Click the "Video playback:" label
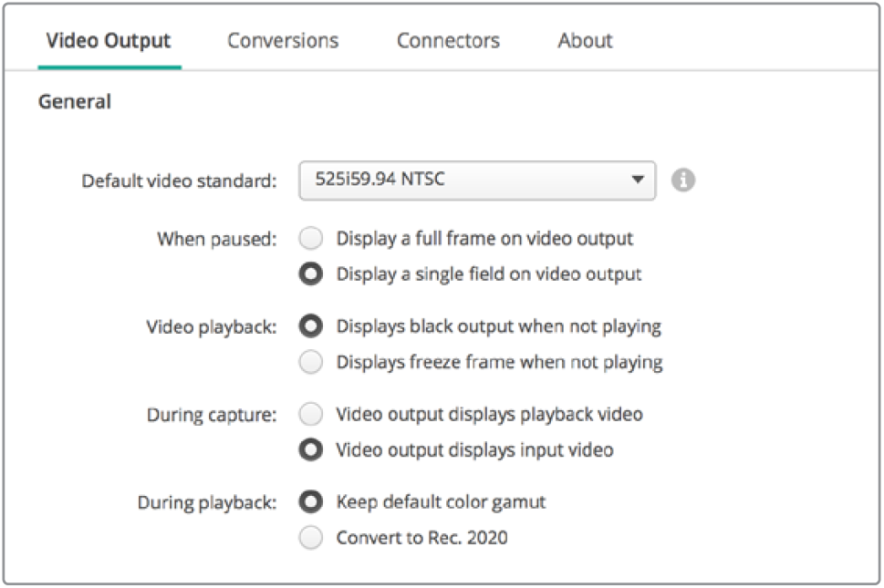Screen dimensions: 884x588 211,327
